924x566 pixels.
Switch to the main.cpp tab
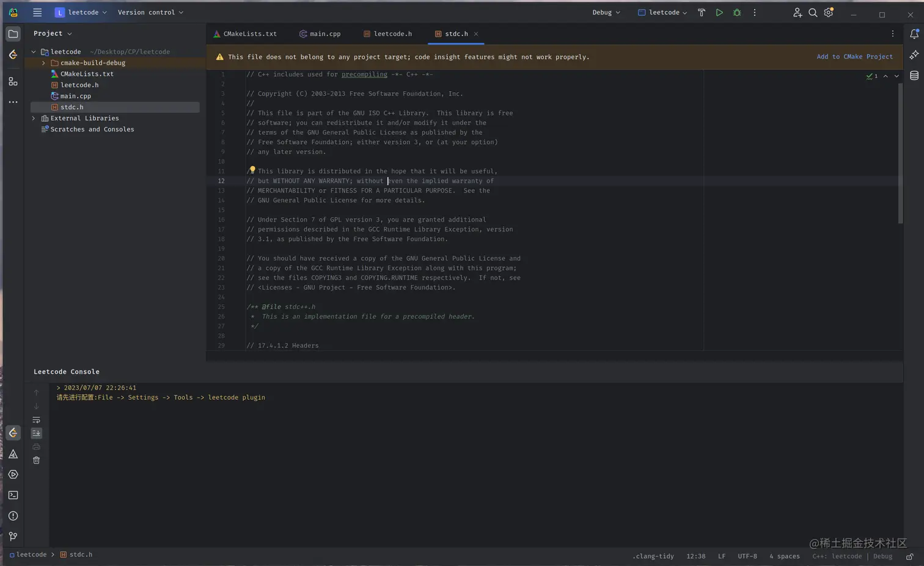[320, 34]
